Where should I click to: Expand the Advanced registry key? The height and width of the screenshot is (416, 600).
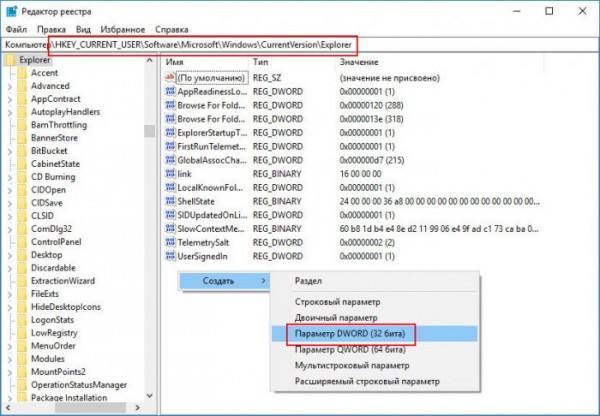(10, 86)
